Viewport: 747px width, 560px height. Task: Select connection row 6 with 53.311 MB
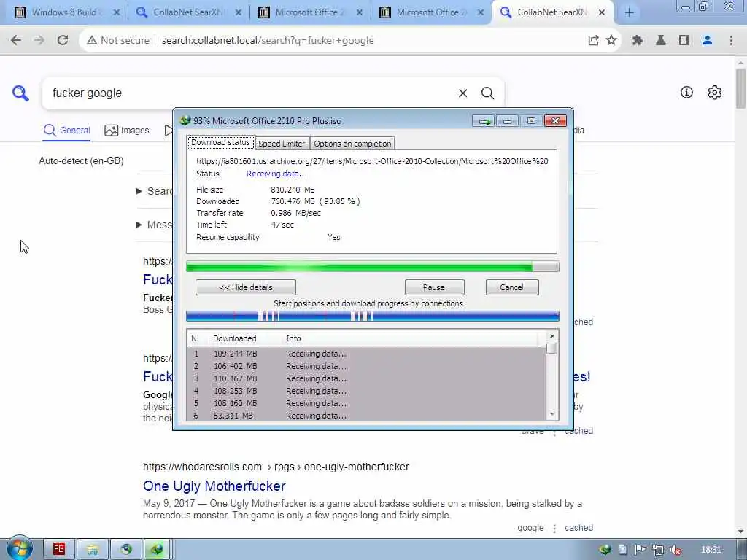366,416
